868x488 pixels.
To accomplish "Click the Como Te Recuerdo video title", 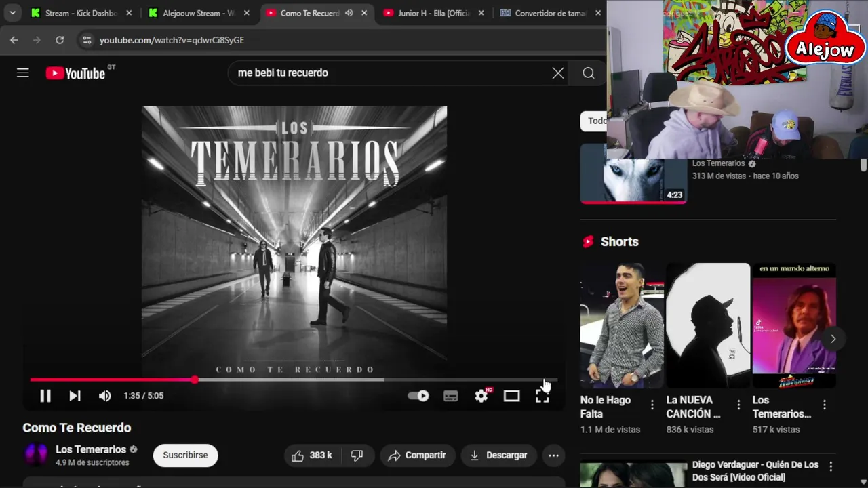I will point(77,428).
